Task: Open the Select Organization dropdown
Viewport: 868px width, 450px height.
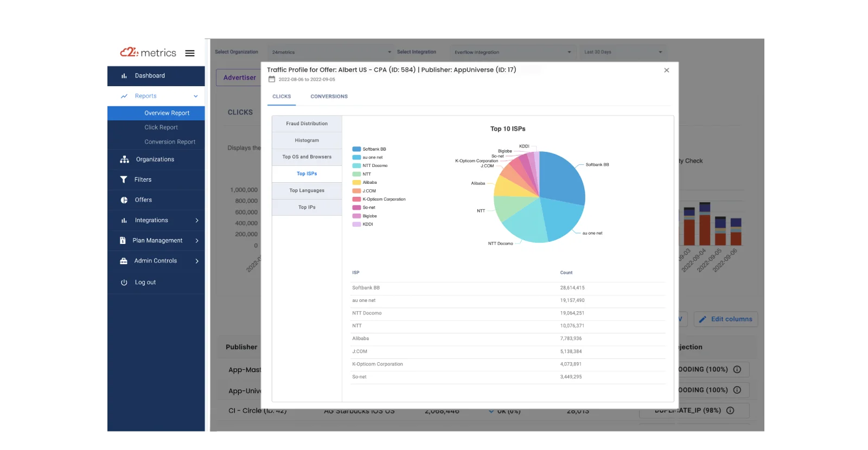Action: click(x=331, y=52)
